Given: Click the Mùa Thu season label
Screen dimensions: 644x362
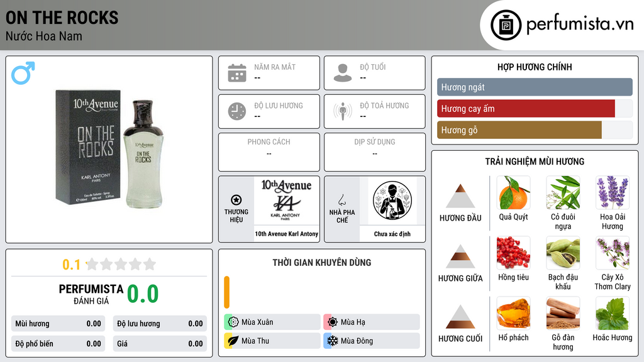Looking at the screenshot, I should tap(255, 341).
